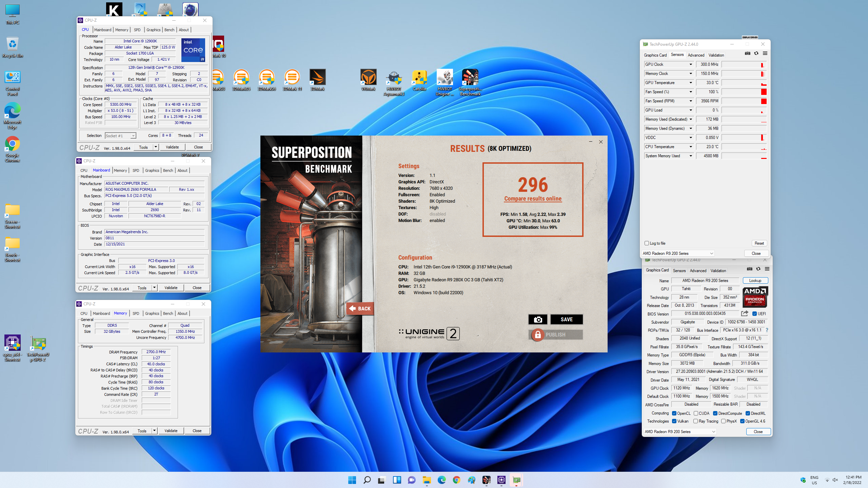This screenshot has width=868, height=488.
Task: Toggle the UEFI checkbox in GPU-Z
Action: pyautogui.click(x=755, y=314)
